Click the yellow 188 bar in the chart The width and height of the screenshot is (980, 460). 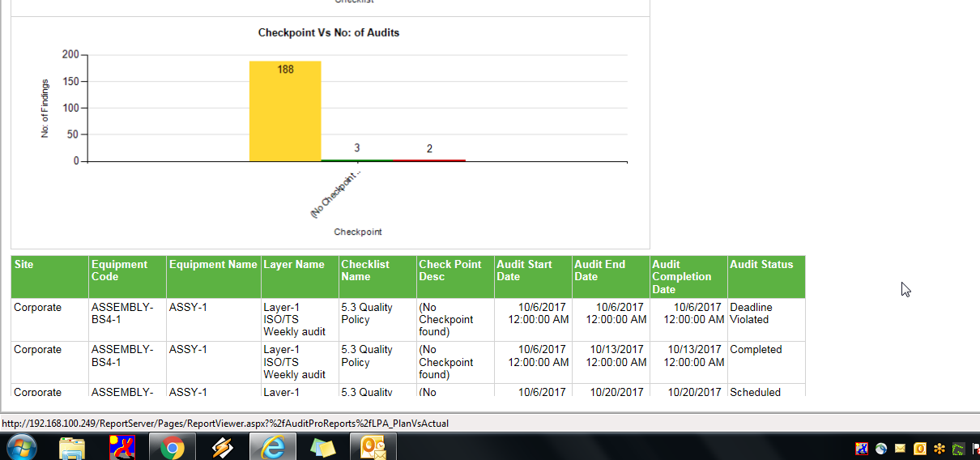coord(285,111)
